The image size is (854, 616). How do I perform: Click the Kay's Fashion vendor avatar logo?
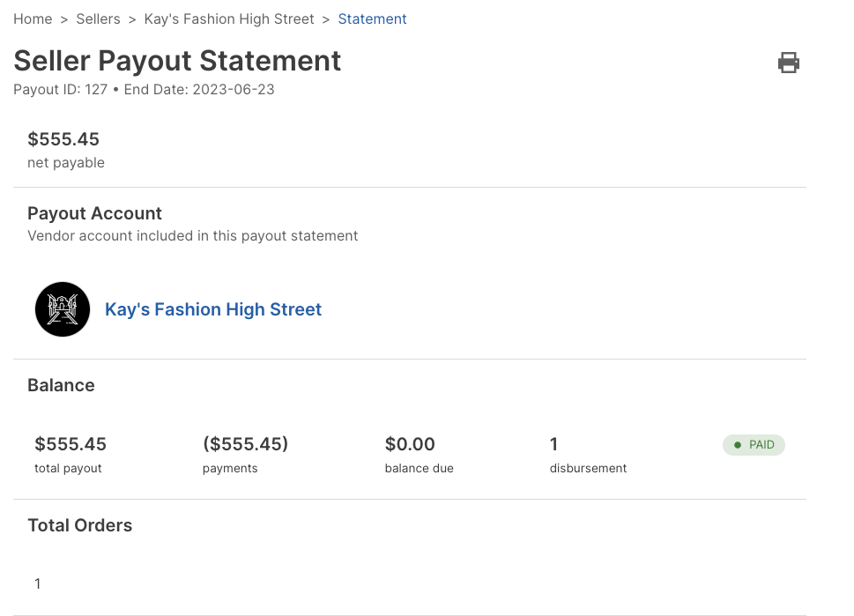[x=63, y=309]
